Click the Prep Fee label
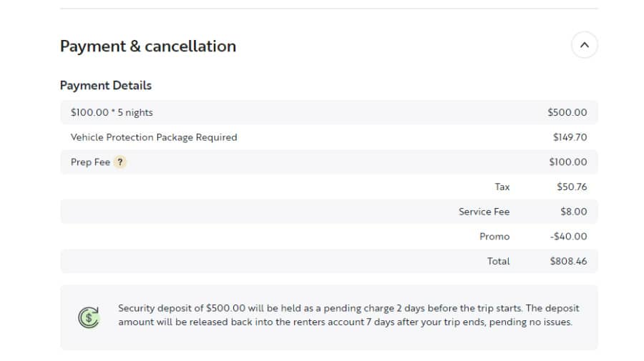Image resolution: width=644 pixels, height=361 pixels. click(x=90, y=162)
